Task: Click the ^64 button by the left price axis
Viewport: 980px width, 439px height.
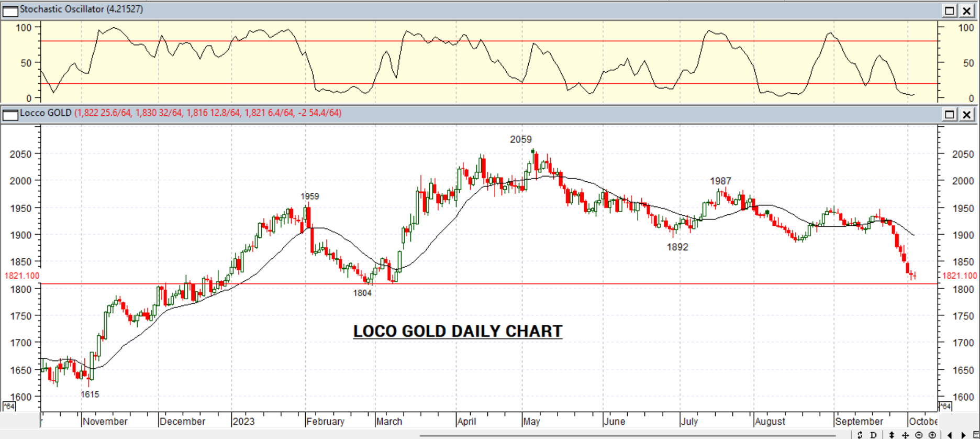Action: click(x=9, y=407)
